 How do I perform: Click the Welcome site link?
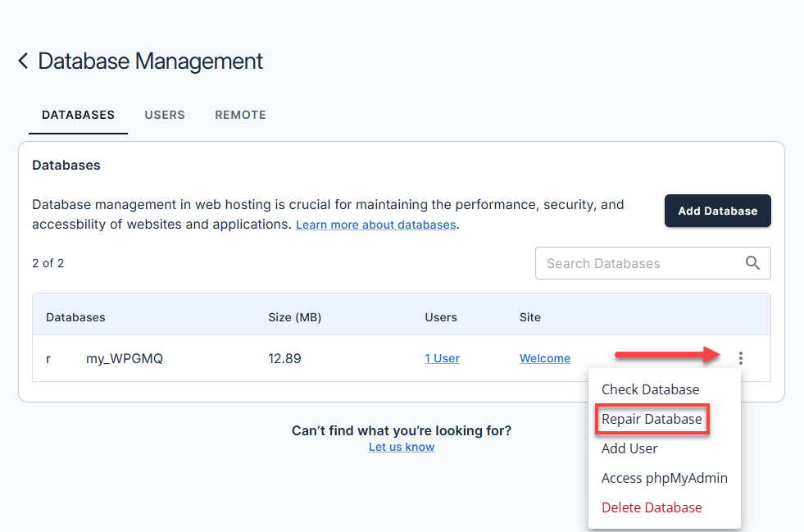point(544,358)
